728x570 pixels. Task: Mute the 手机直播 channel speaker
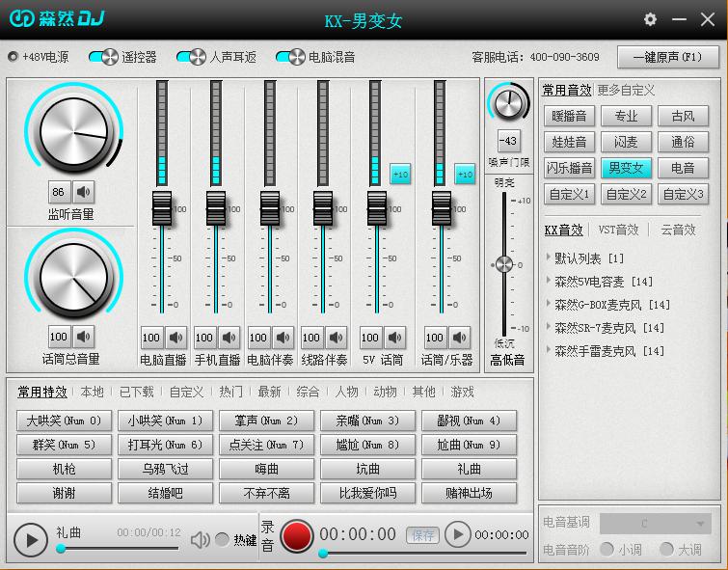point(229,338)
